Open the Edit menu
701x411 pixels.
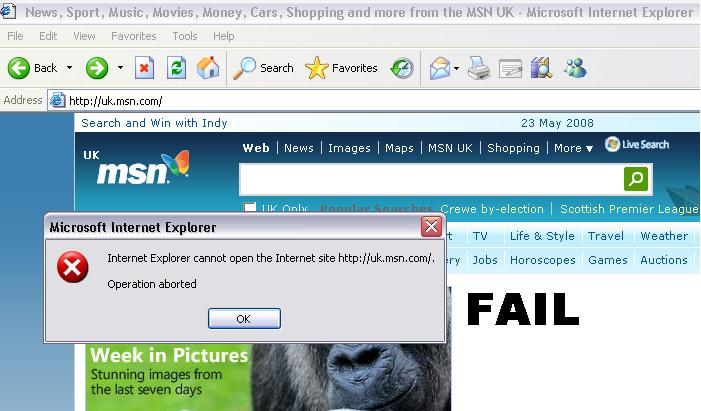[48, 36]
